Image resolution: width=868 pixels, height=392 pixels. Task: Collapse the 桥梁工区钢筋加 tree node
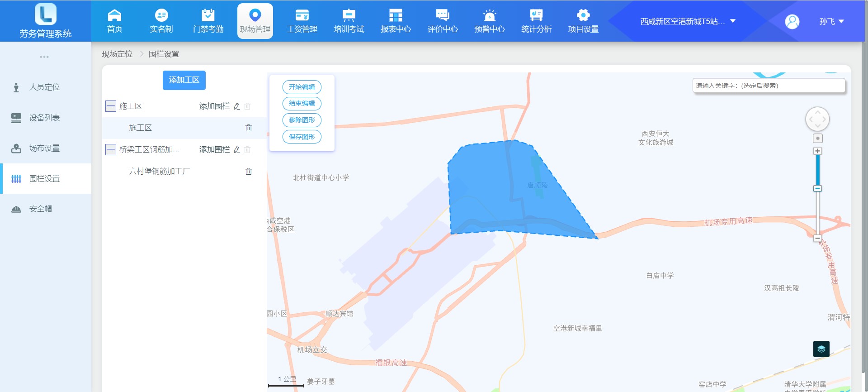111,150
